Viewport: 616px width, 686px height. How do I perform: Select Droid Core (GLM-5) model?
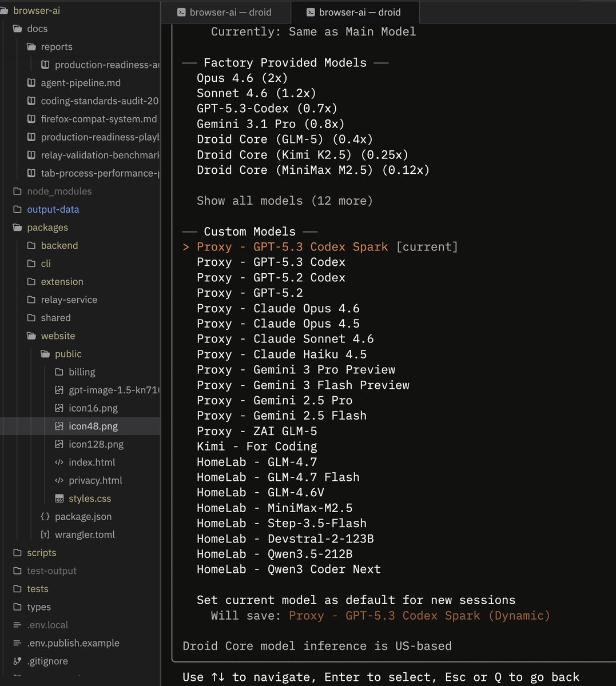tap(285, 139)
